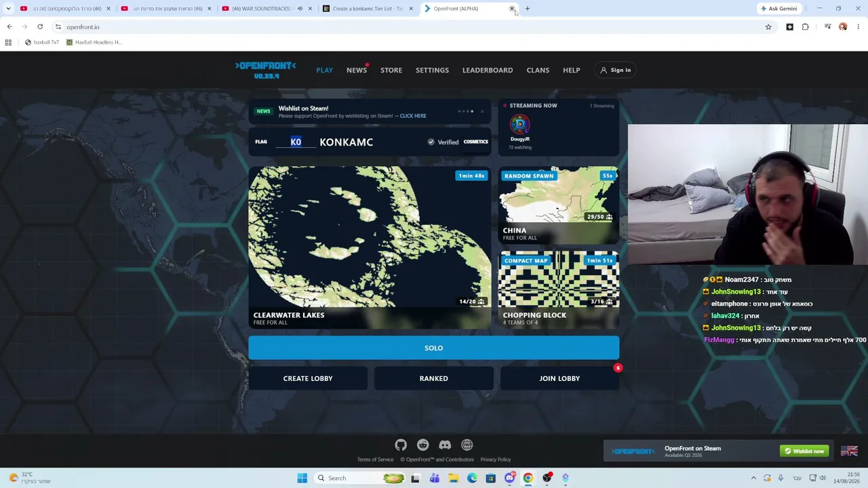Open the LEADERBOARD menu item
Image resolution: width=868 pixels, height=488 pixels.
pyautogui.click(x=488, y=70)
